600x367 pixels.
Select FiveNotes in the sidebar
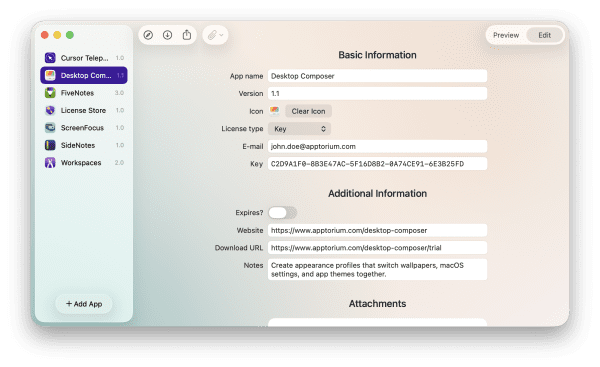point(84,93)
